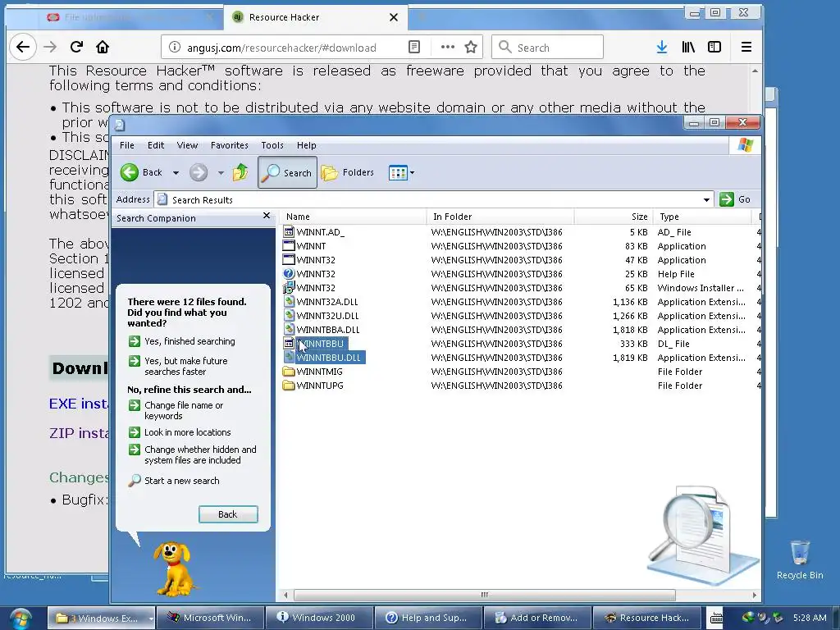Open Firefox page actions menu (three dots)
Screen dimensions: 840x630
(447, 47)
